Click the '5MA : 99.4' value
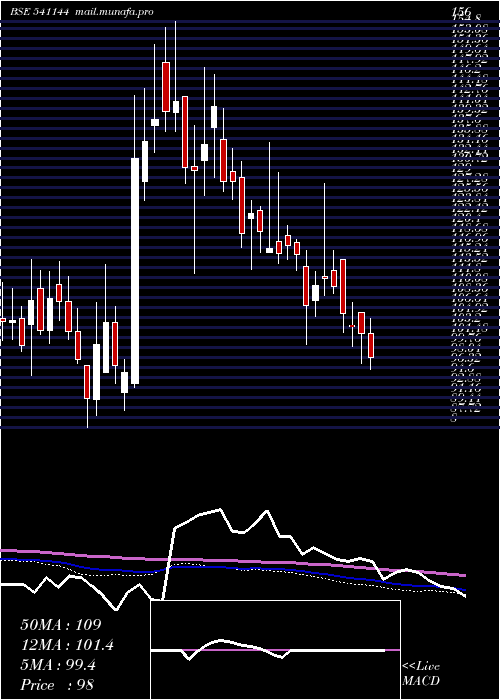The width and height of the screenshot is (500, 700). coord(58,665)
